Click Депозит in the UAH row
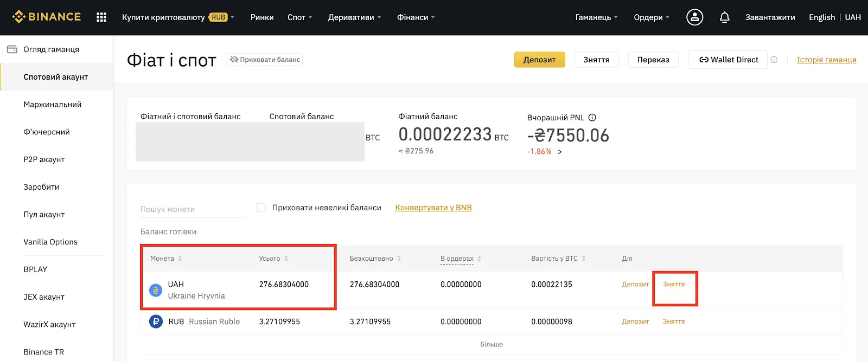The image size is (868, 361). click(635, 284)
